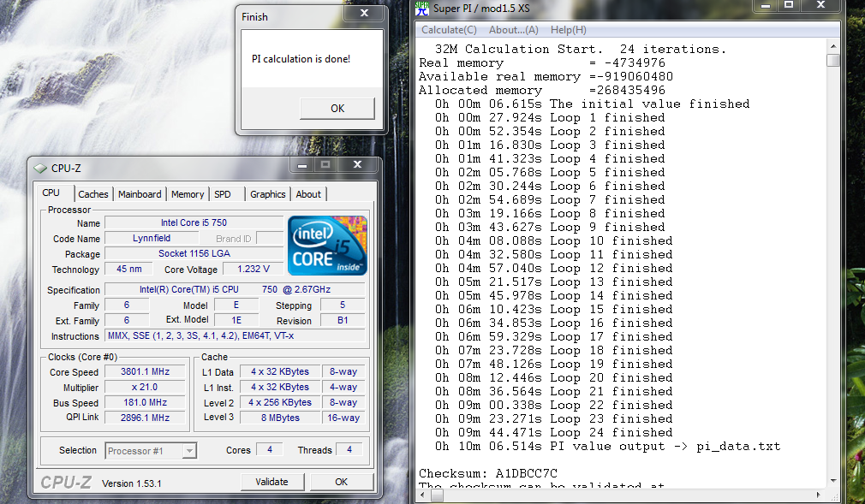Click the horizontal scrollbar right arrow in Super PI

(x=820, y=495)
